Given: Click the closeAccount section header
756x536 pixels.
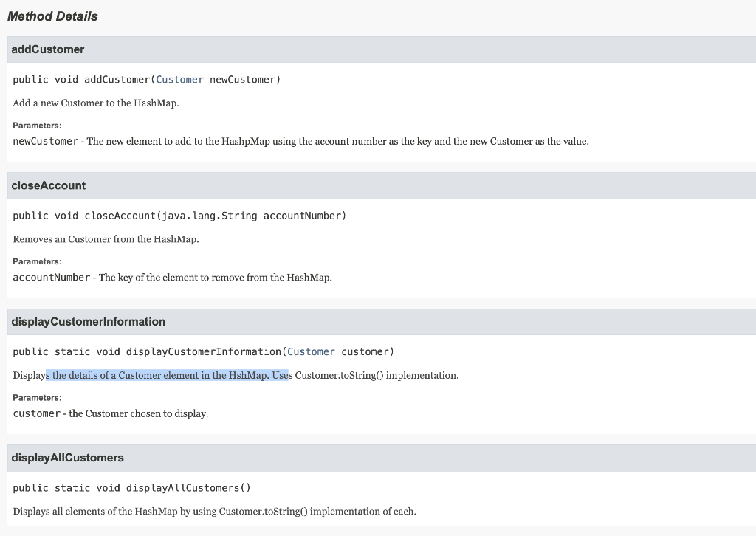Looking at the screenshot, I should click(x=49, y=185).
